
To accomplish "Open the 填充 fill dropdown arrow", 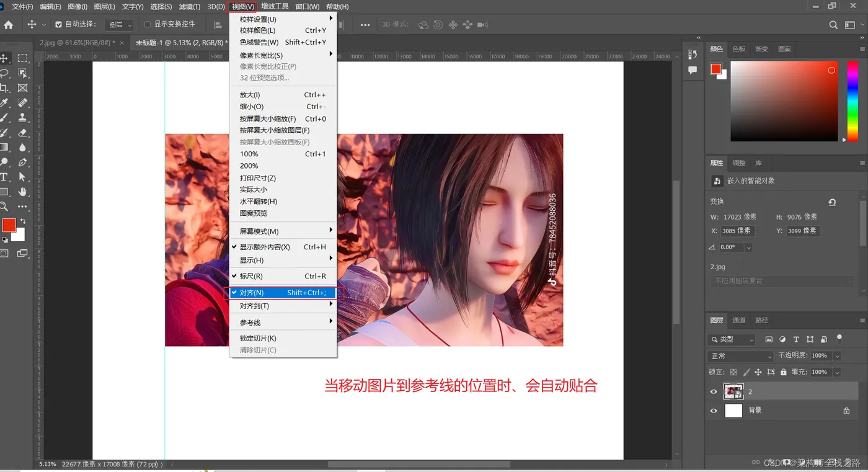I will pos(837,372).
